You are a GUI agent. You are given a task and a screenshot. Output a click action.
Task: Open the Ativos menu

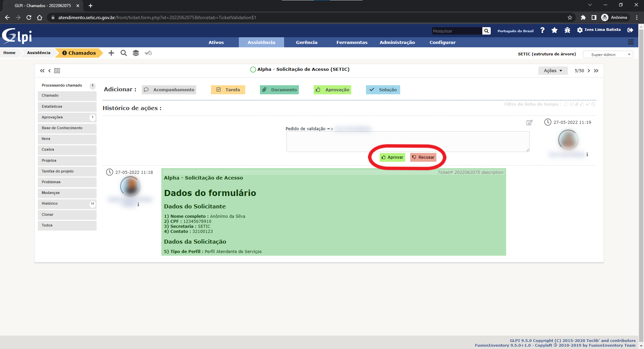point(216,42)
